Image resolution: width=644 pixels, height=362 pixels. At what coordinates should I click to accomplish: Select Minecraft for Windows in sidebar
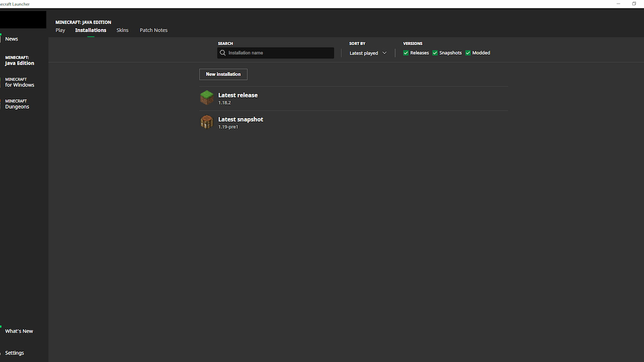(x=20, y=82)
